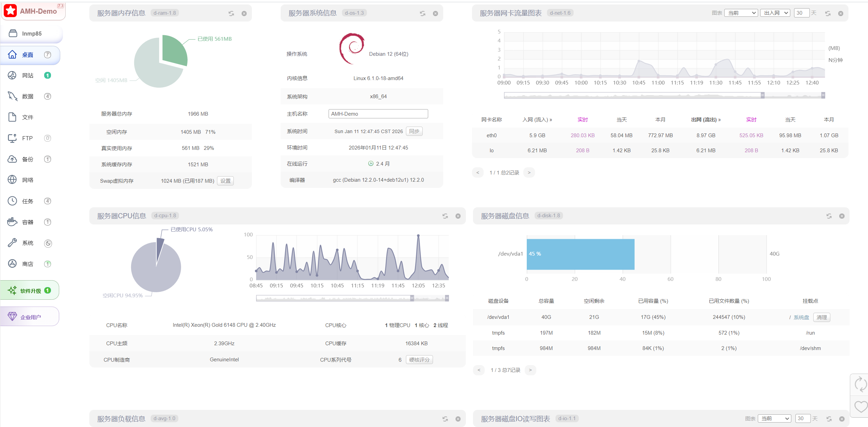Click the 设置 button for Swap memory
The height and width of the screenshot is (427, 868).
click(x=225, y=181)
